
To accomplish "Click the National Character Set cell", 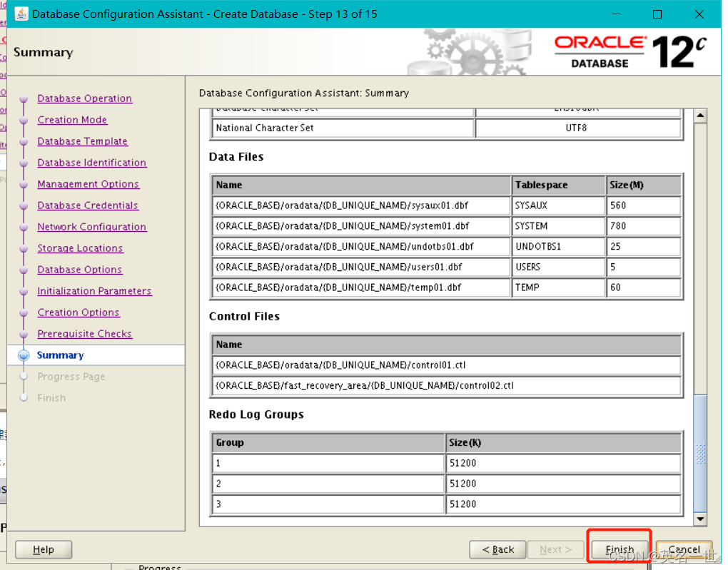I will point(343,128).
